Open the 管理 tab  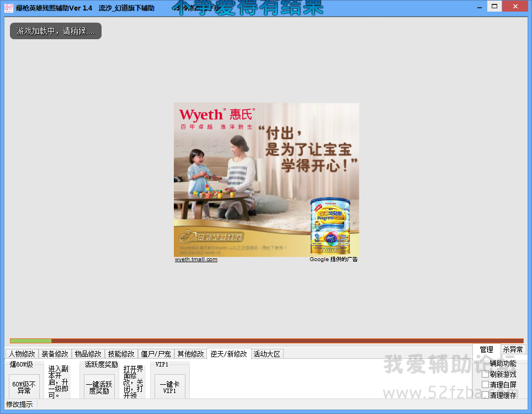tap(487, 349)
